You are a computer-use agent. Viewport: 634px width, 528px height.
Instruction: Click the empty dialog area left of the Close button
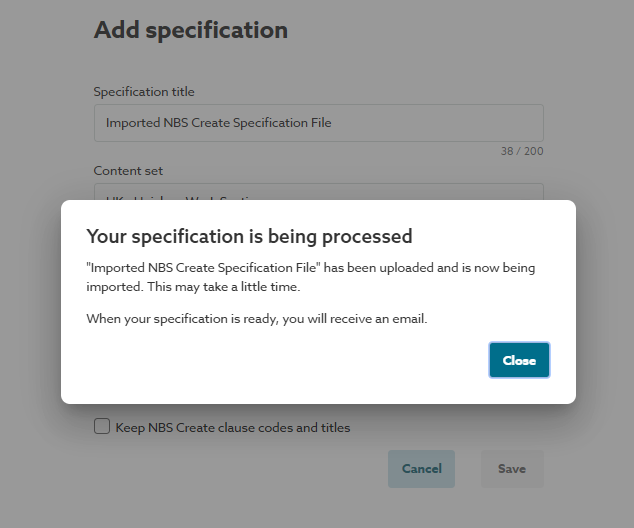point(280,360)
